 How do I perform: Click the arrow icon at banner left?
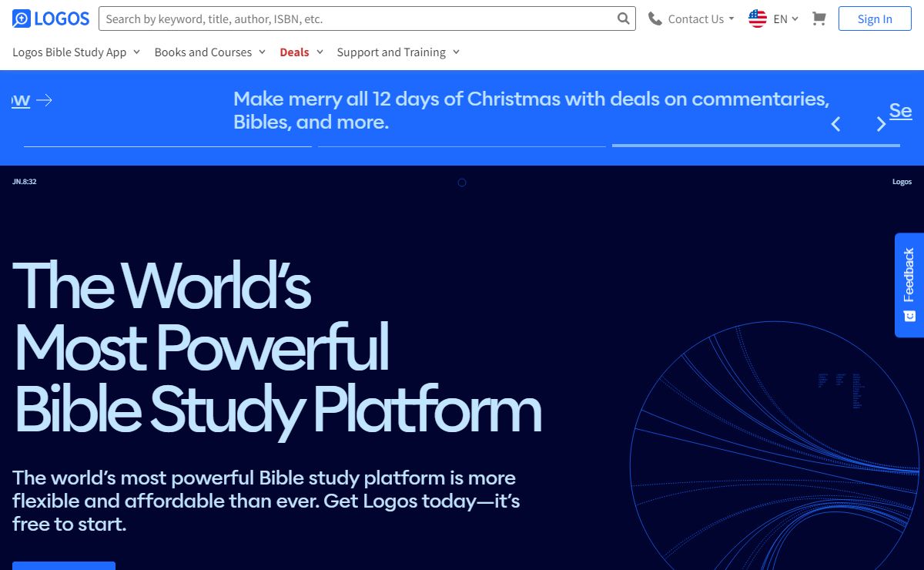point(44,100)
